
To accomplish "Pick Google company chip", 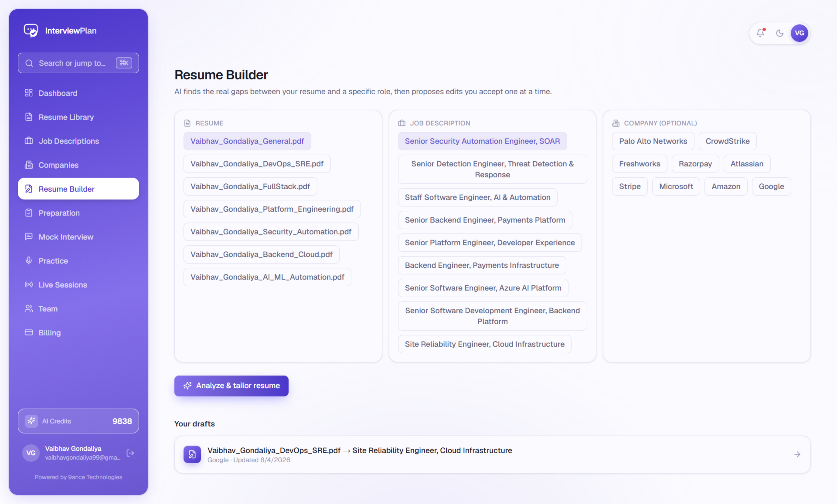I will [771, 187].
